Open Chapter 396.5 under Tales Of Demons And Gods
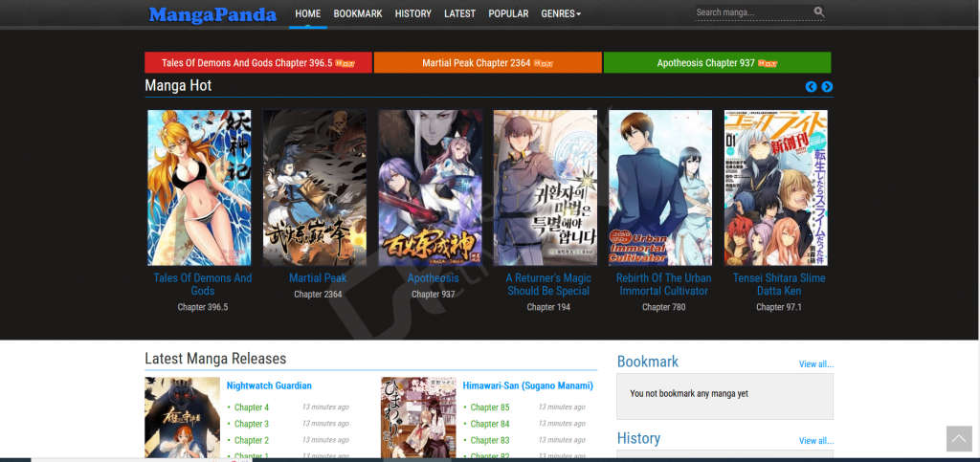This screenshot has height=462, width=980. coord(203,307)
